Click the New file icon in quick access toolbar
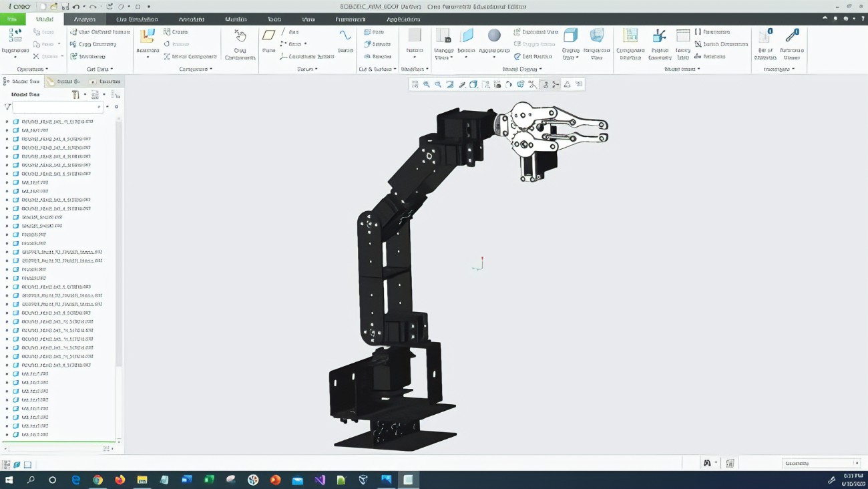The image size is (868, 489). click(43, 7)
